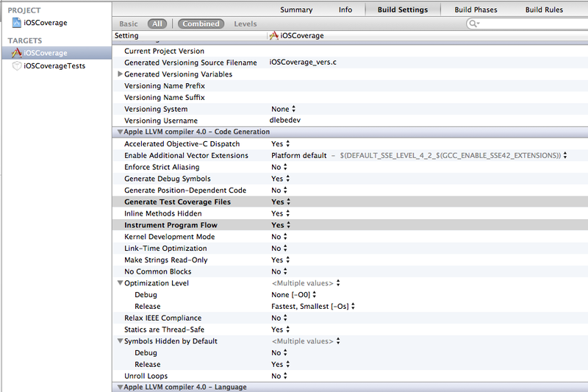Change Generate Test Coverage Files value
The height and width of the screenshot is (392, 588).
click(x=281, y=202)
